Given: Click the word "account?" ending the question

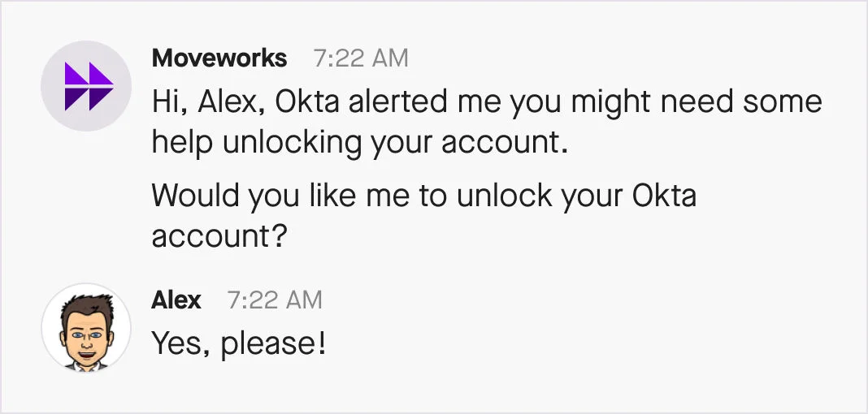Looking at the screenshot, I should pos(221,237).
